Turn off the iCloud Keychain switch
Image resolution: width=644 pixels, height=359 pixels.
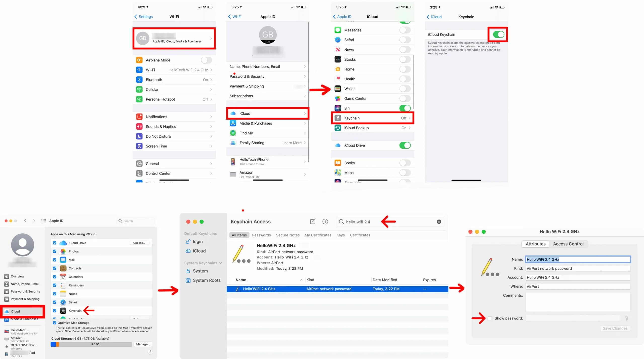[498, 34]
